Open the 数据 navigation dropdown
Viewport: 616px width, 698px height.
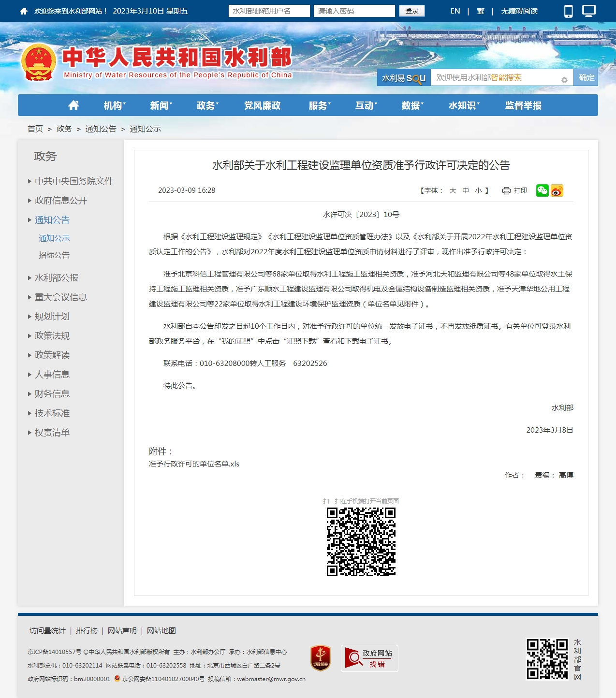(412, 105)
